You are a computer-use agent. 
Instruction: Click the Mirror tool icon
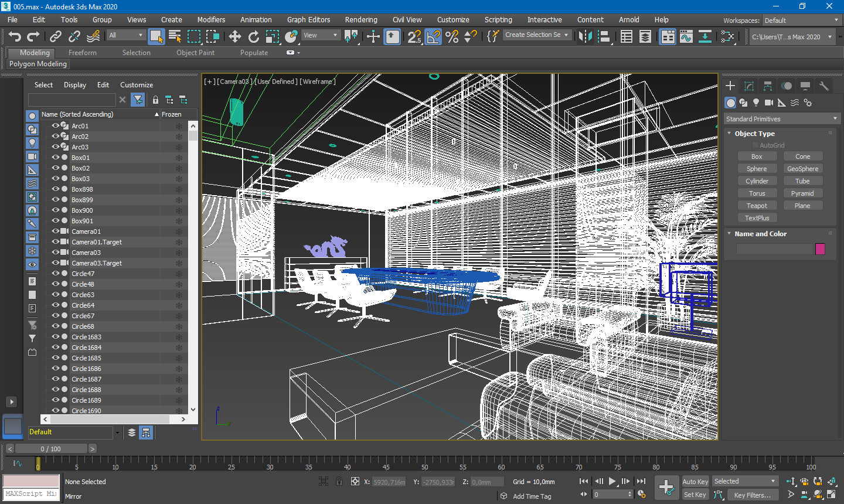pos(585,37)
